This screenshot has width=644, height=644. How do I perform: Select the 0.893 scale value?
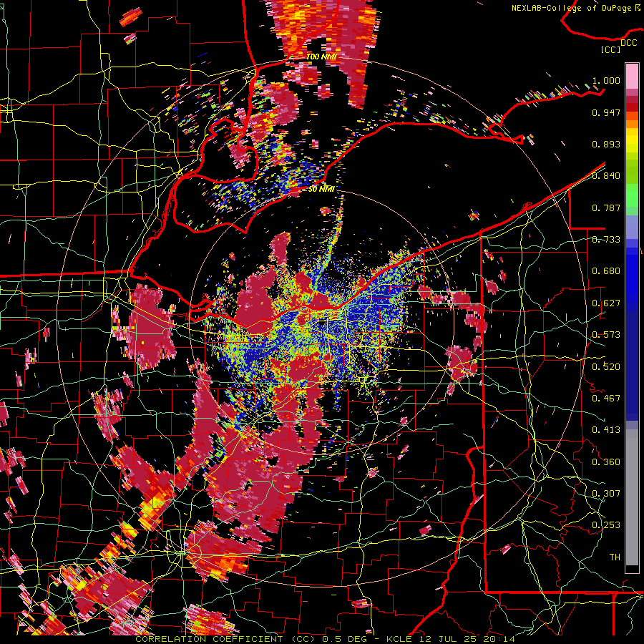pos(606,144)
